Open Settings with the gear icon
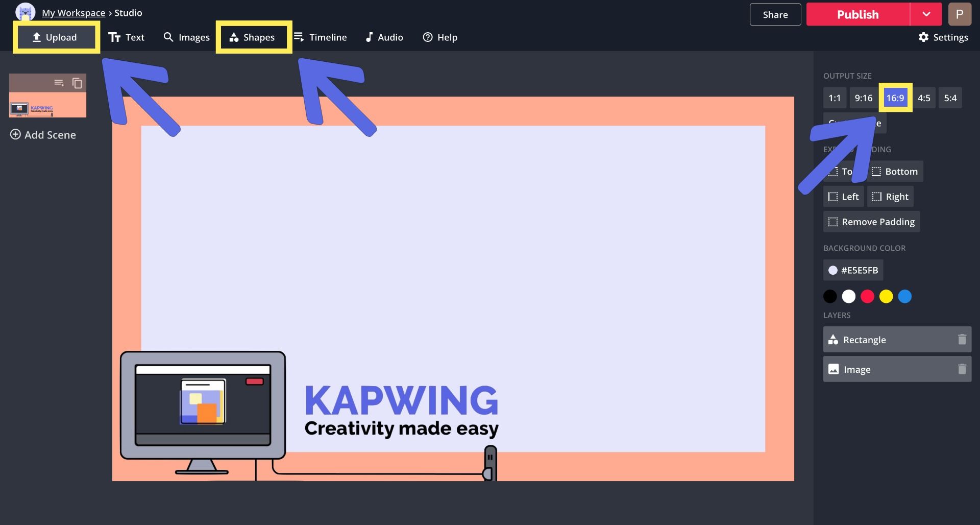This screenshot has width=980, height=525. click(943, 37)
